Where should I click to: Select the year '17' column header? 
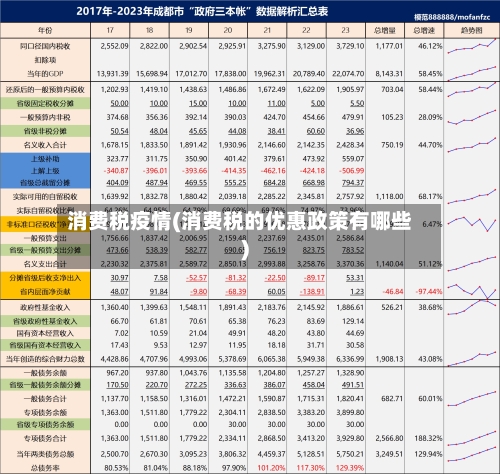110,31
